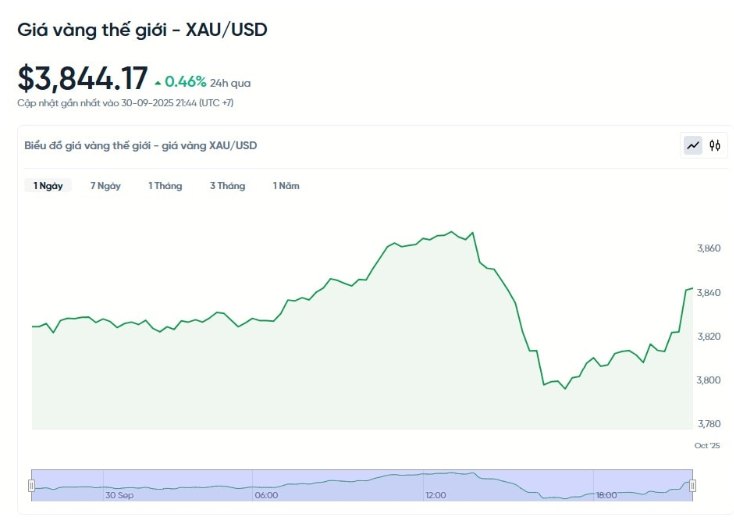Select the 1 Ngày time range
734x520 pixels.
pos(48,186)
